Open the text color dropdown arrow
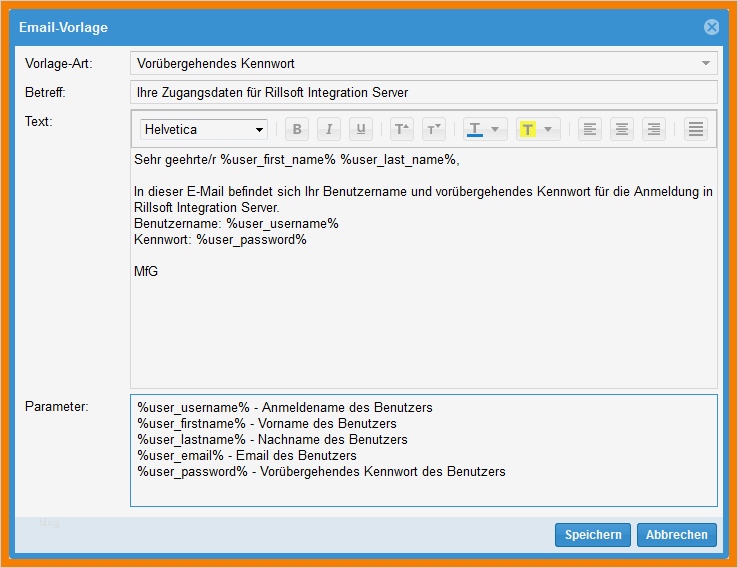 point(495,129)
